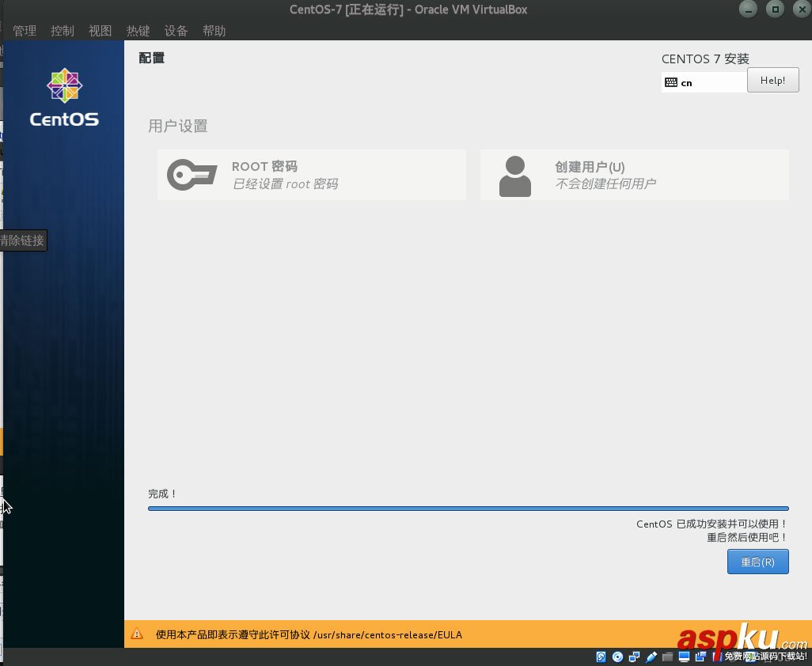Click the 清除链接 tooltip label

pyautogui.click(x=22, y=240)
